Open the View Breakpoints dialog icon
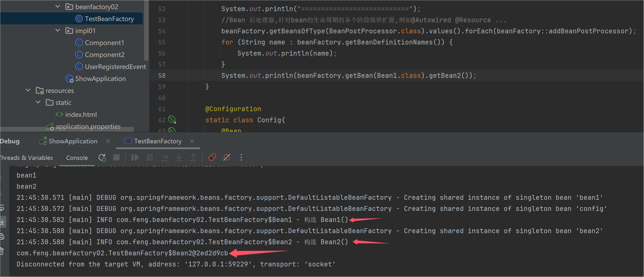 [x=212, y=157]
